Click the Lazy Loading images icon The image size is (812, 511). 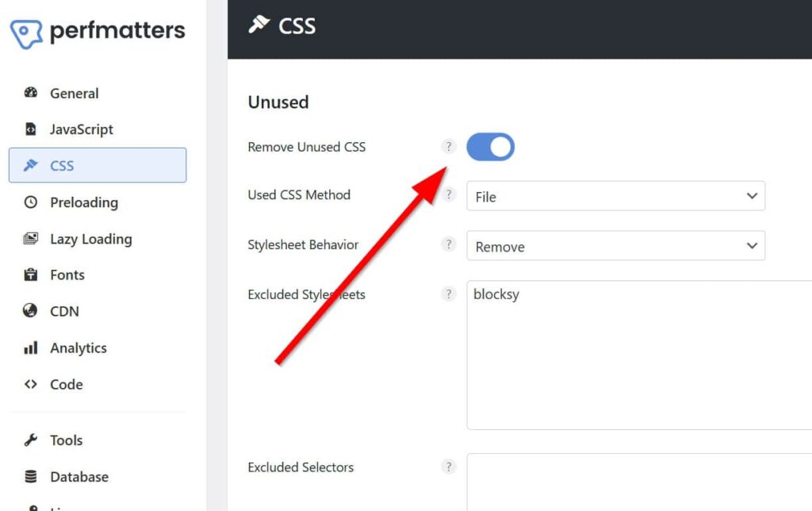(31, 239)
